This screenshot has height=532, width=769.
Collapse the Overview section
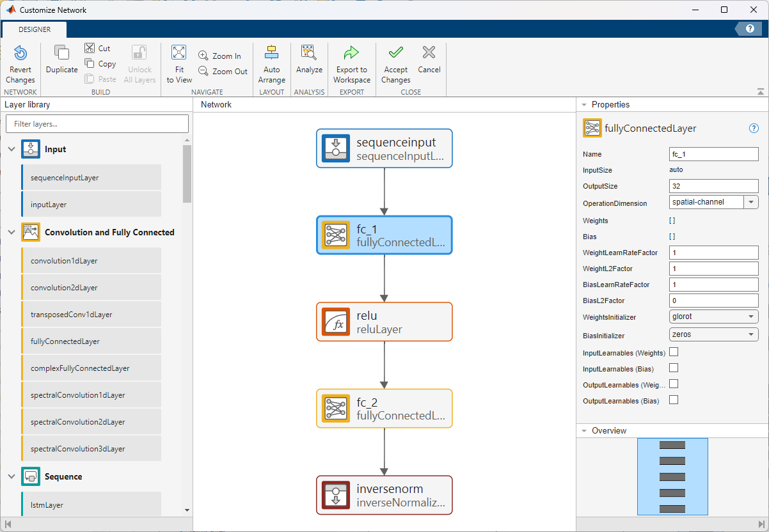coord(584,430)
